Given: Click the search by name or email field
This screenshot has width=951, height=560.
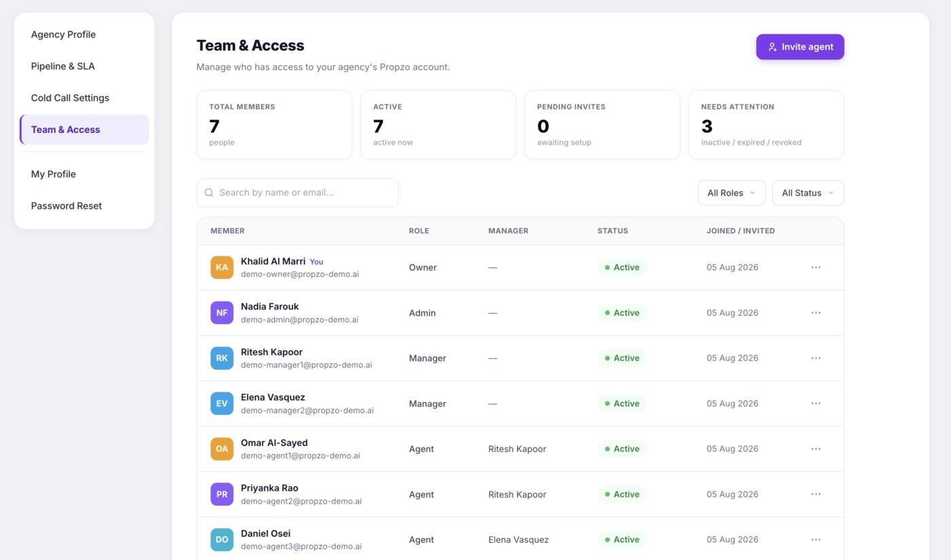Looking at the screenshot, I should click(x=298, y=193).
